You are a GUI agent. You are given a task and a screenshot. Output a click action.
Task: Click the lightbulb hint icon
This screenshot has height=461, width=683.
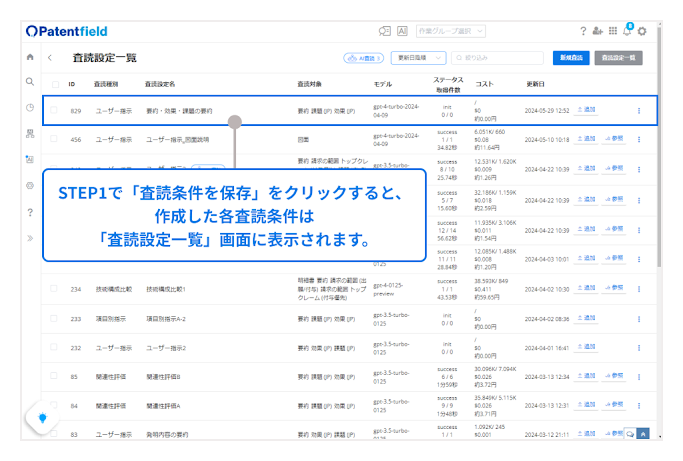[42, 418]
